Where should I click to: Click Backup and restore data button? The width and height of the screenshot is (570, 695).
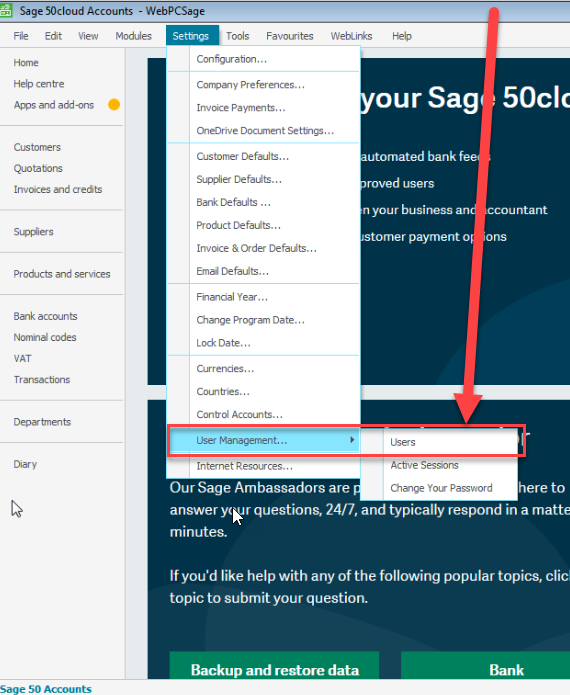click(x=274, y=666)
